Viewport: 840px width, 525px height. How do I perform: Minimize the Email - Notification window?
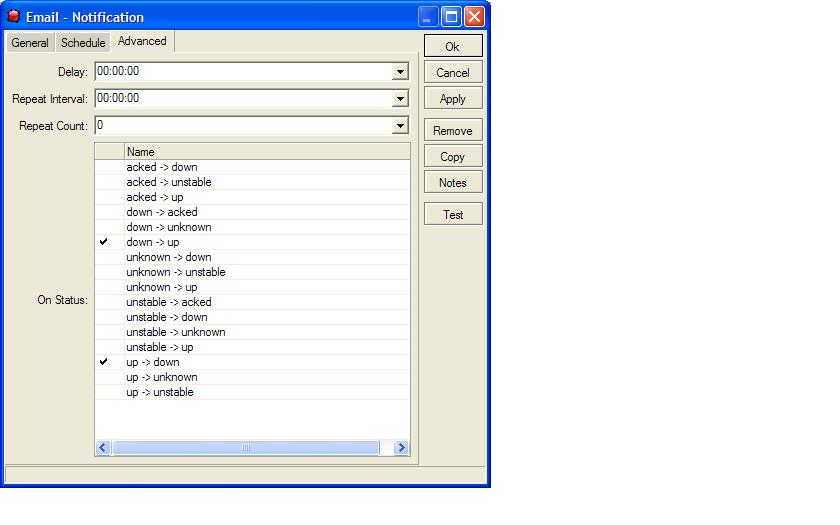click(x=428, y=17)
